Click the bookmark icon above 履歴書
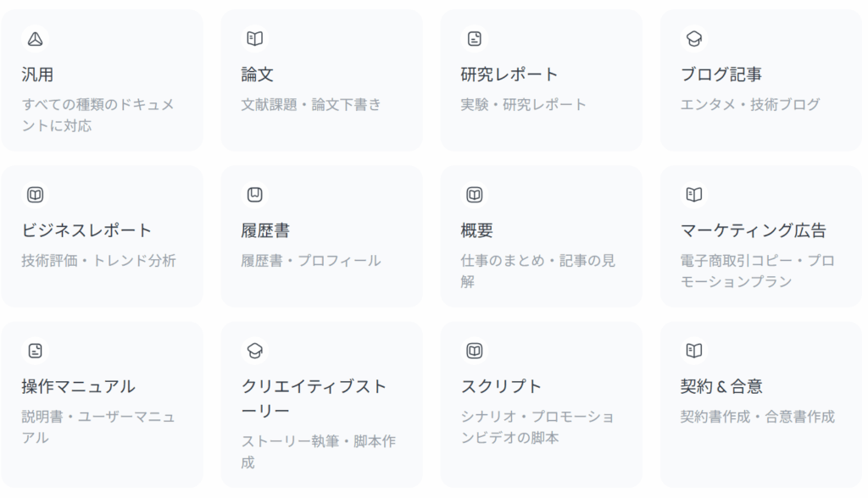868x498 pixels. pyautogui.click(x=254, y=195)
